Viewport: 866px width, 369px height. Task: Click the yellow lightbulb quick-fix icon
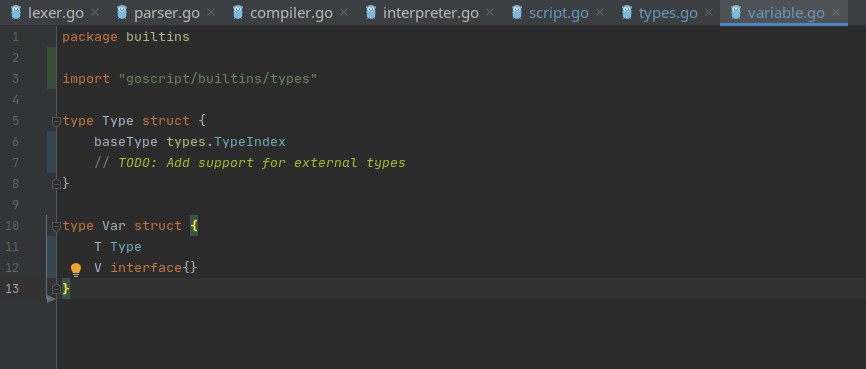(76, 269)
